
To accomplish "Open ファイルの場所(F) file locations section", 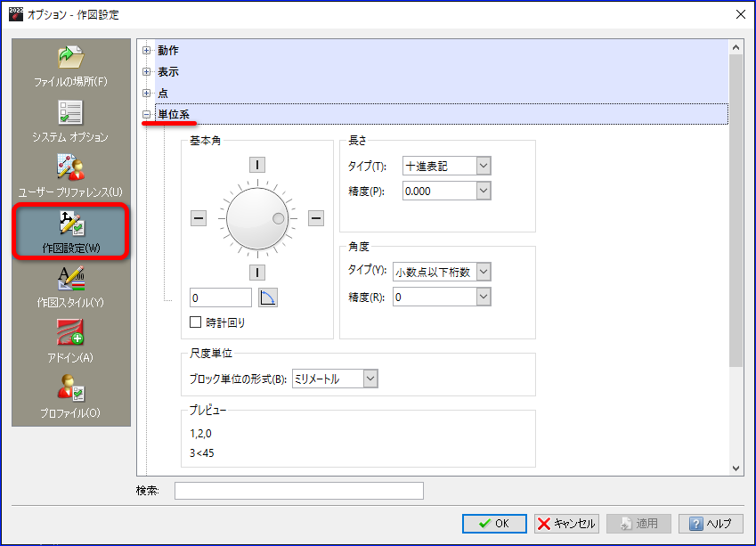I will point(71,67).
